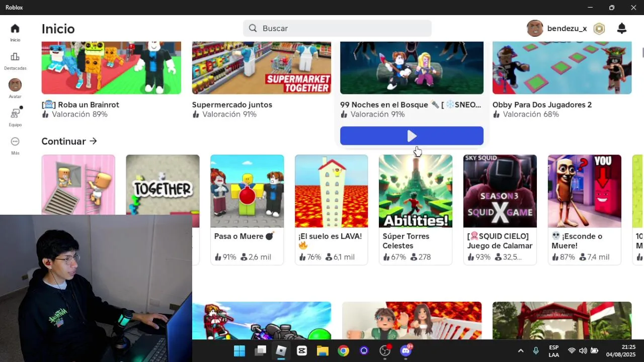Image resolution: width=644 pixels, height=362 pixels.
Task: Click the microphone tray icon
Action: click(536, 350)
